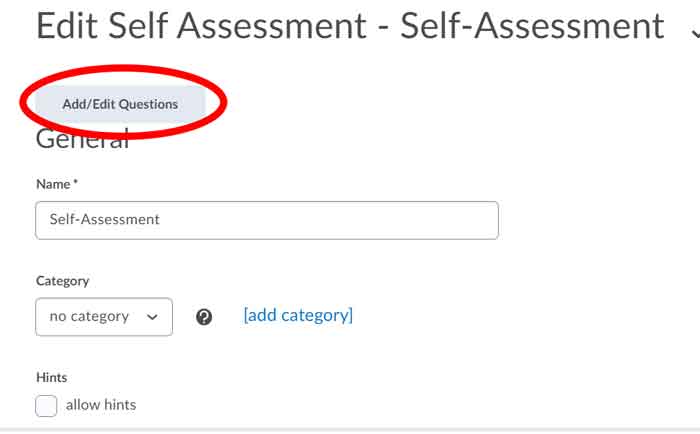Open the add category link
Viewport: 700px width, 434px height.
click(x=298, y=316)
